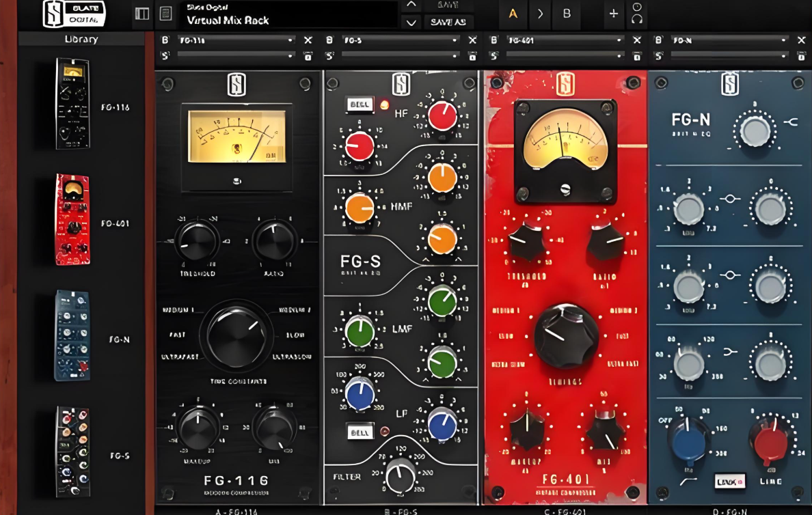Open the FG-S module selector dropdown

(401, 40)
